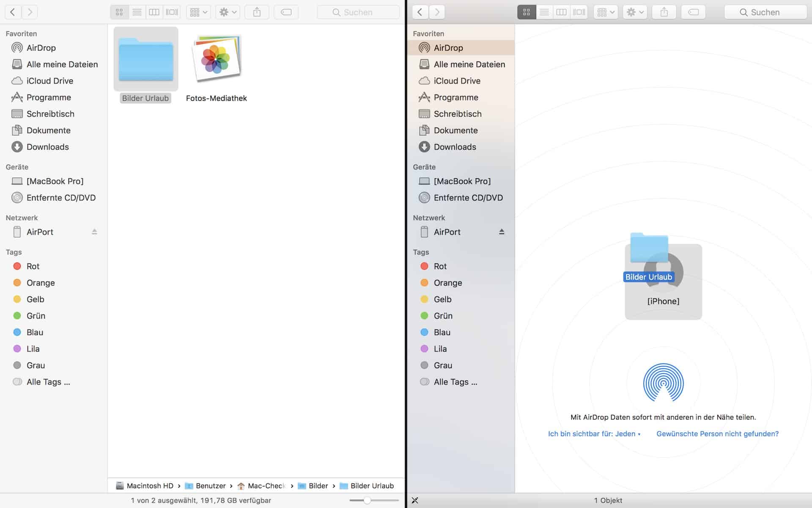
Task: Switch left Finder window to Cover Flow view
Action: (172, 12)
